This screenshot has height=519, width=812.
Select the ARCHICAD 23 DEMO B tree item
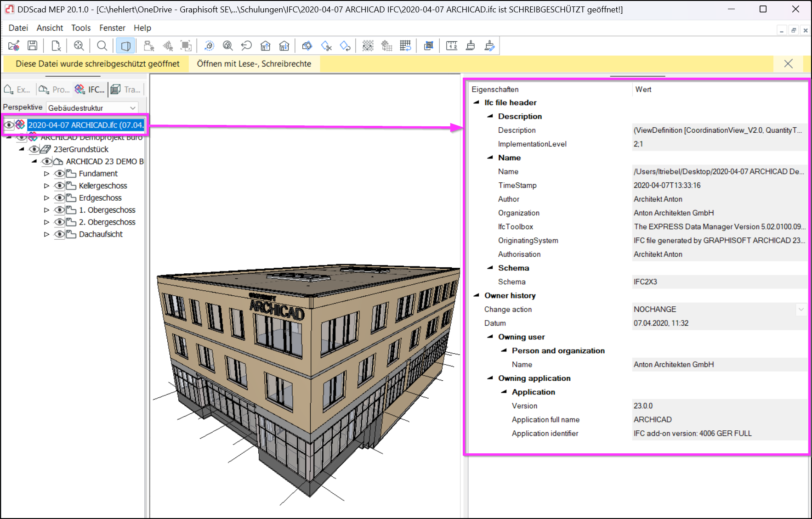[x=105, y=161]
